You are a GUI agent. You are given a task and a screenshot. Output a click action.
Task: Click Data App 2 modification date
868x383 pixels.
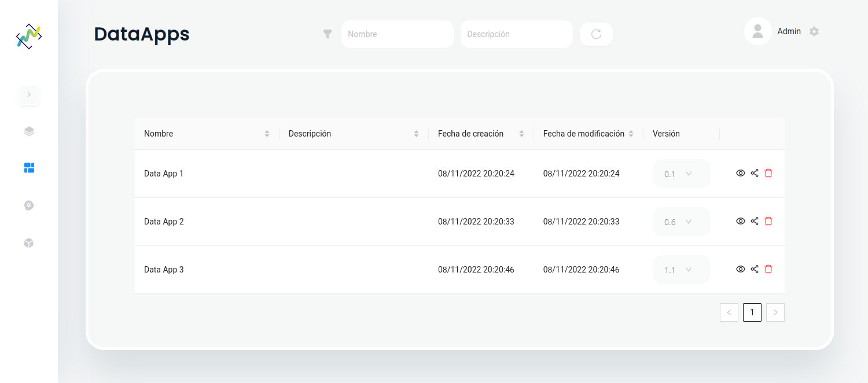[x=582, y=222]
